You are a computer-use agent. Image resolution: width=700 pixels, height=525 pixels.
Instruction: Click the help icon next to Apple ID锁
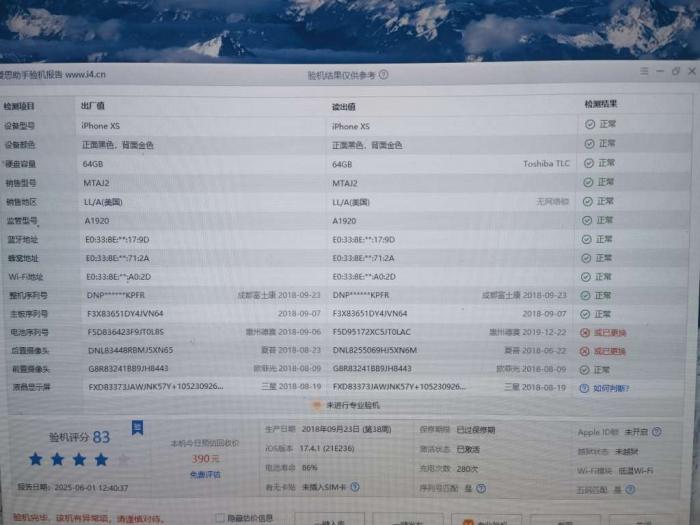click(x=656, y=432)
